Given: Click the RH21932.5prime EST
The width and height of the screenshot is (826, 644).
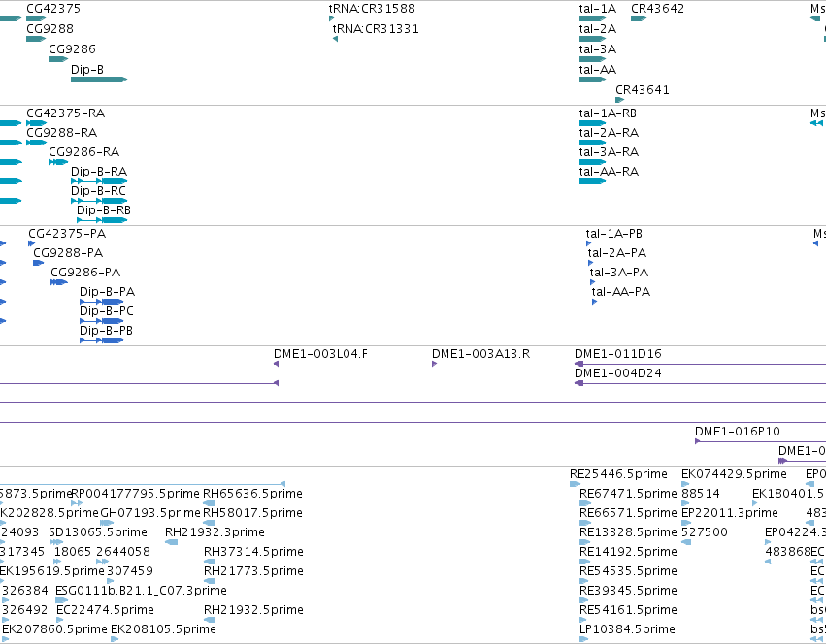Looking at the screenshot, I should tap(209, 619).
